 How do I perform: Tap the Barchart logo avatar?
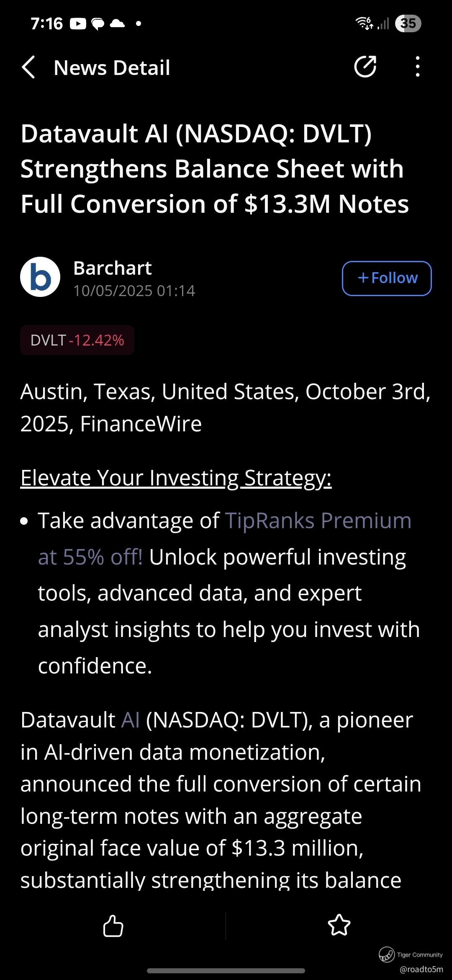pos(40,277)
